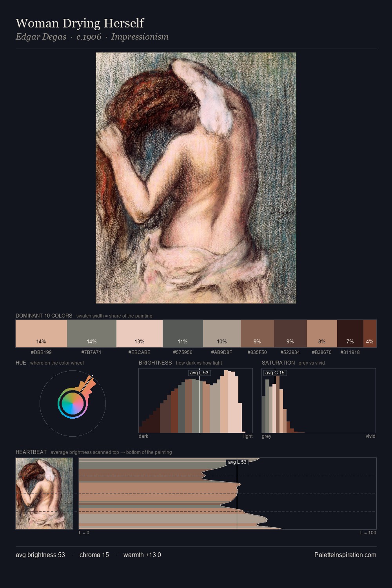Click the hex code "#311918"
This screenshot has width=392, height=588.
[350, 352]
